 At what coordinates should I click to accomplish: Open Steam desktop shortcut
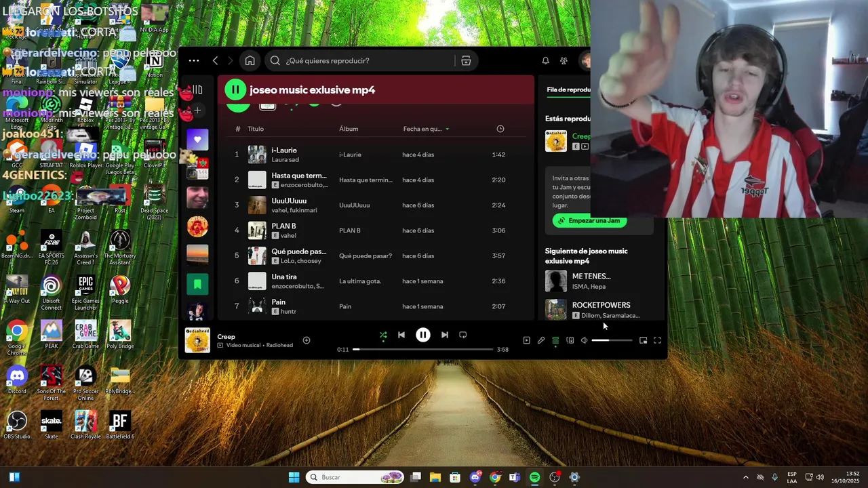click(x=17, y=198)
